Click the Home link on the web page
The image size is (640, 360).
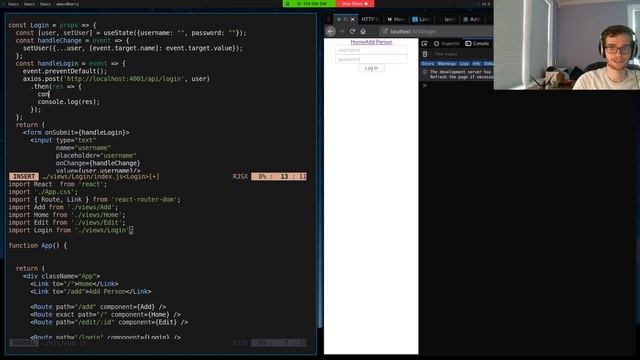(357, 42)
